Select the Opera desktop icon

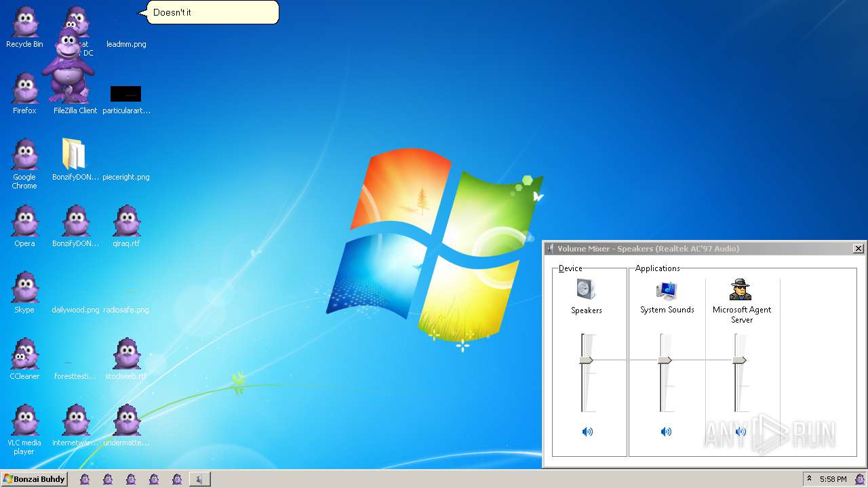[24, 227]
